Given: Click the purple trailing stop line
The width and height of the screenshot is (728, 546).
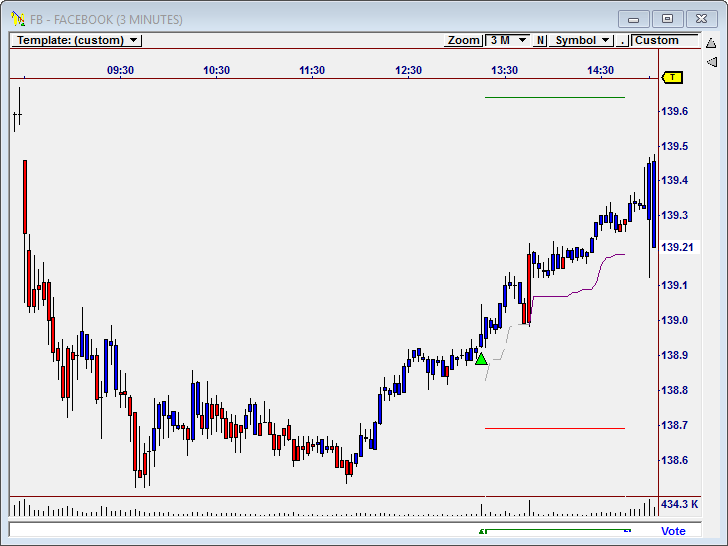Looking at the screenshot, I should (x=578, y=290).
